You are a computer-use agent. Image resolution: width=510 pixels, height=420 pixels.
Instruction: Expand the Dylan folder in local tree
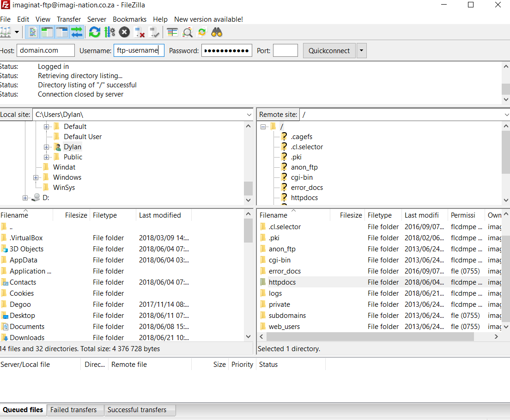click(x=47, y=147)
